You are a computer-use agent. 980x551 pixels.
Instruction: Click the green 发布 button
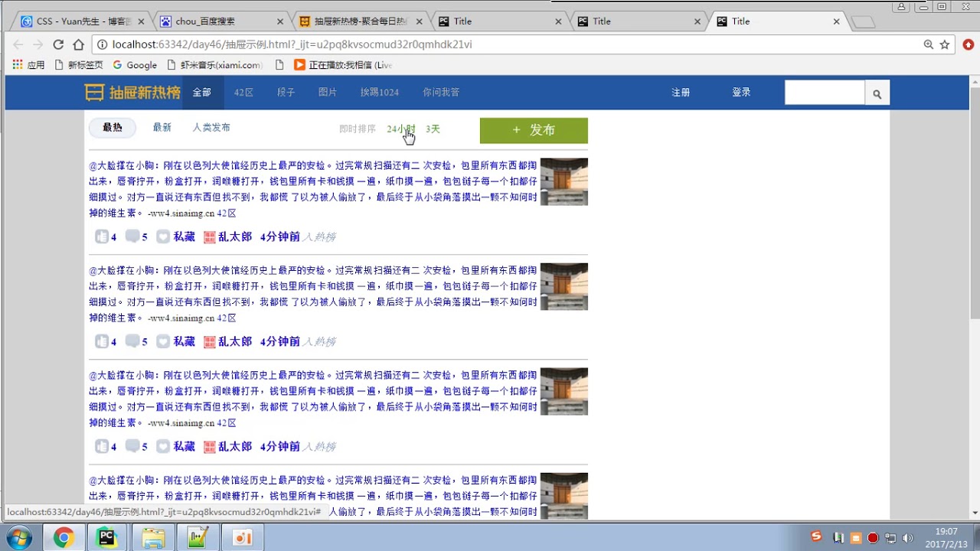(534, 130)
